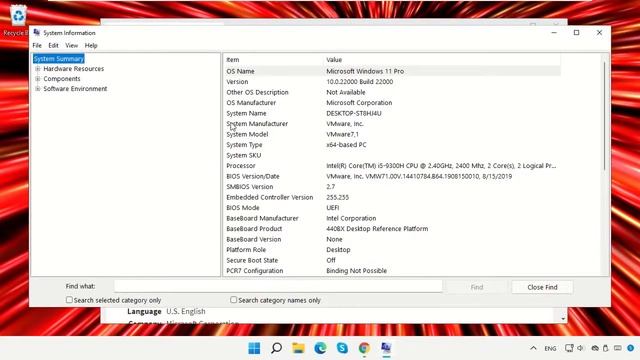
Task: Minimize the System Information window
Action: (x=554, y=33)
